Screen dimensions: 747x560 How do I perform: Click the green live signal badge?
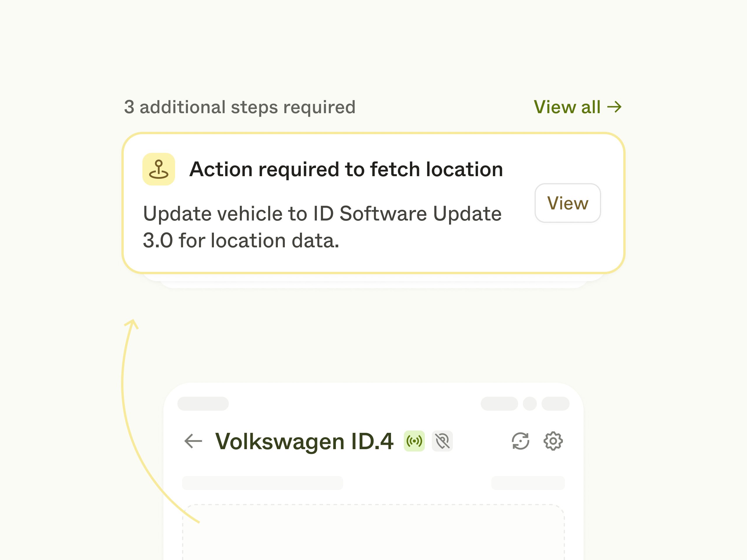[x=414, y=441]
